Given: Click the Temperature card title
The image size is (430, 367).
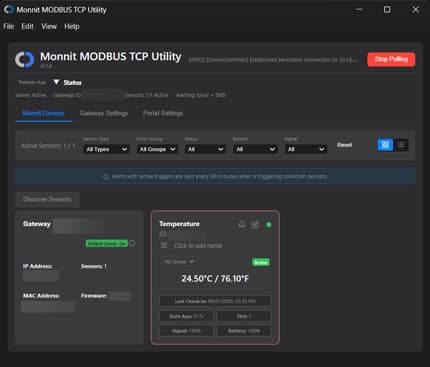Looking at the screenshot, I should click(179, 224).
